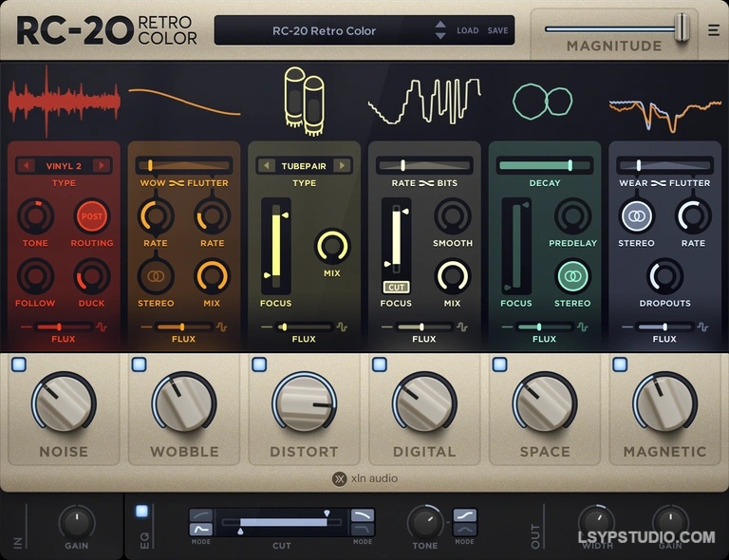The image size is (729, 560).
Task: Click the flux wave icon in Magnetic module
Action: (703, 327)
